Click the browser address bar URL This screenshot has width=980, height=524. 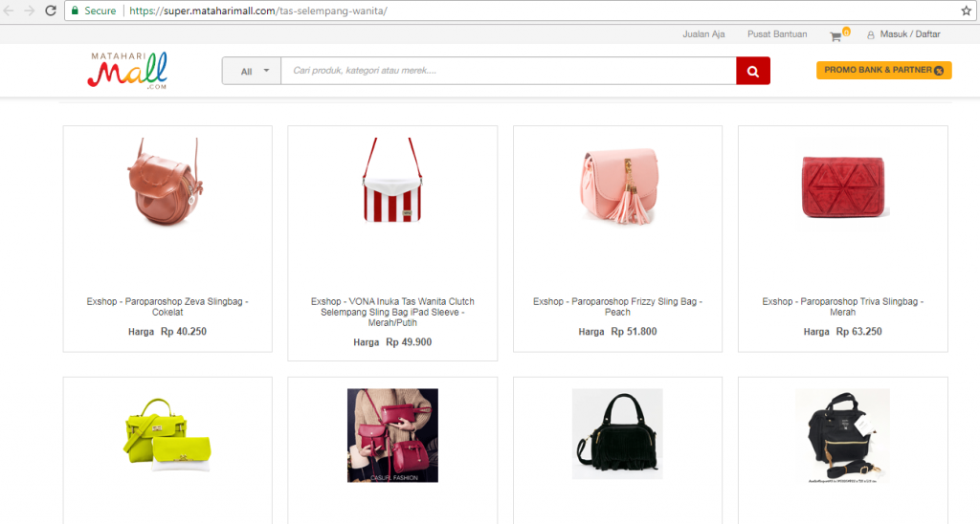coord(258,11)
